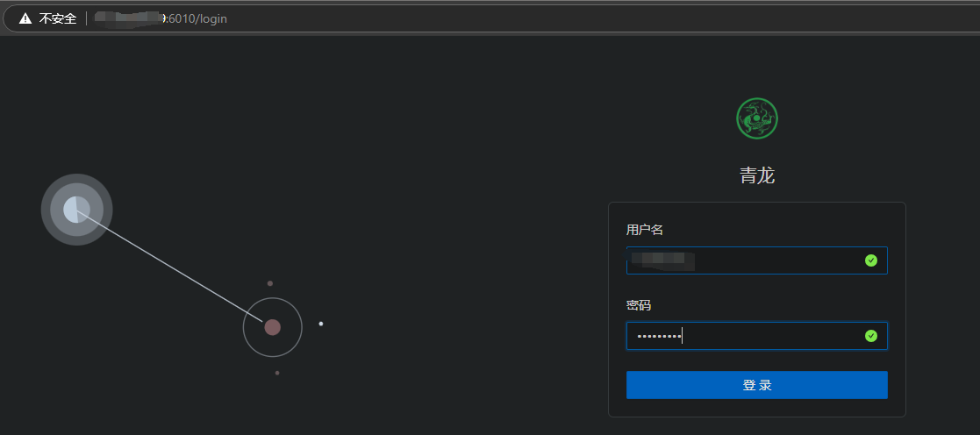
Task: Click the 青龙 title text
Action: 756,175
